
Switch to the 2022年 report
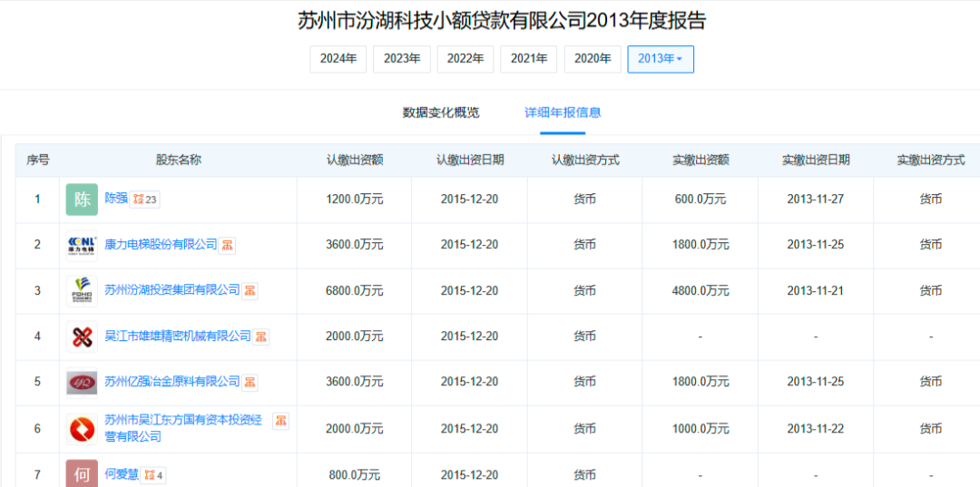(465, 59)
